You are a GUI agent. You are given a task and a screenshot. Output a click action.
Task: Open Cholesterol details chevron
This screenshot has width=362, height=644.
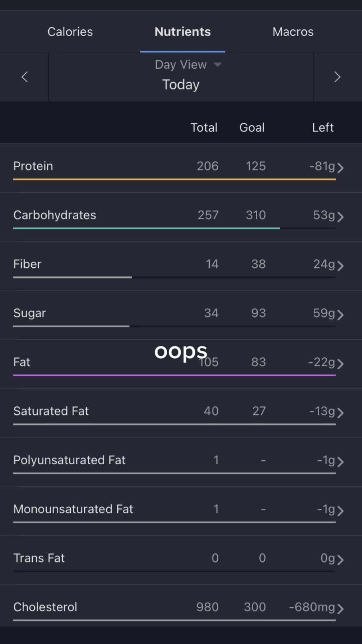pos(340,609)
